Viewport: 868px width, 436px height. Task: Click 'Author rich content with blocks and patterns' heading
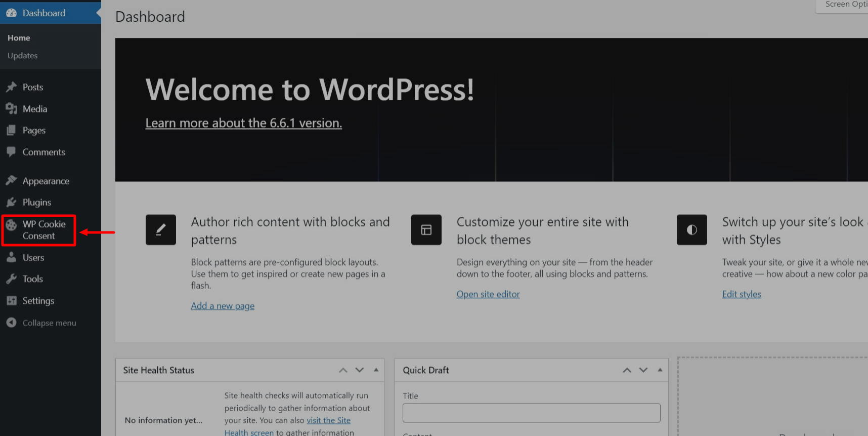pyautogui.click(x=290, y=230)
